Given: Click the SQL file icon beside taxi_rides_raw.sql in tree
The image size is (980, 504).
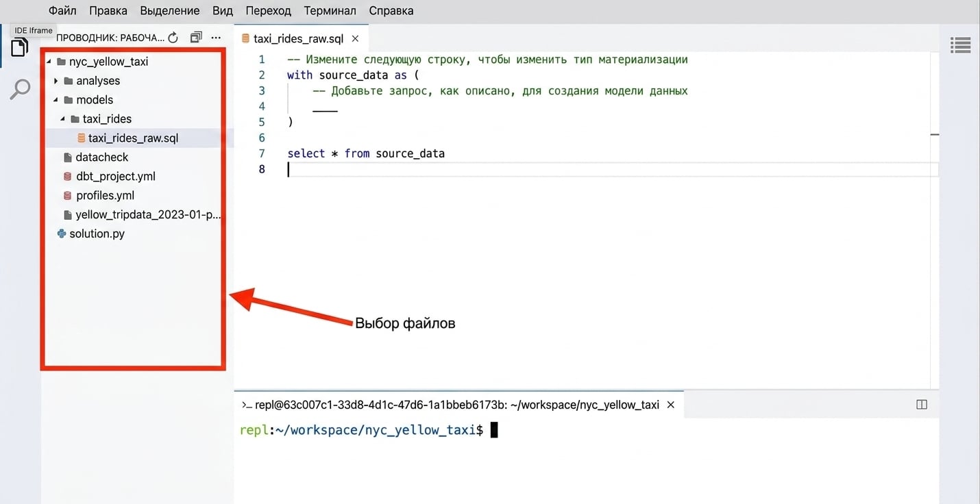Looking at the screenshot, I should [82, 138].
